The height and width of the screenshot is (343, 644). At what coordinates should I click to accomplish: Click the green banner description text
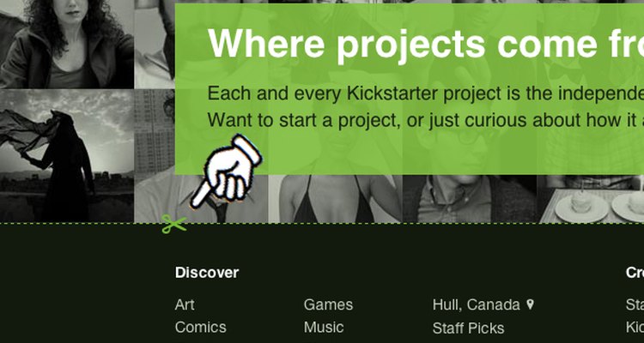(426, 106)
